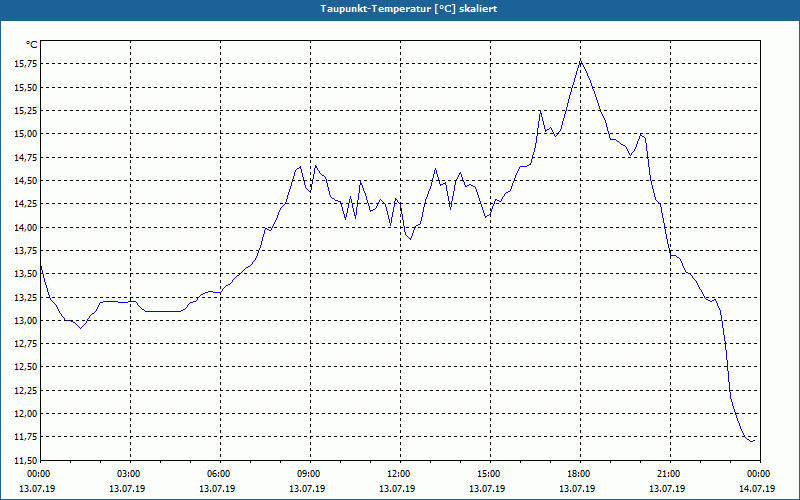This screenshot has width=800, height=500.
Task: Click the '12:00' time label
Action: 398,474
